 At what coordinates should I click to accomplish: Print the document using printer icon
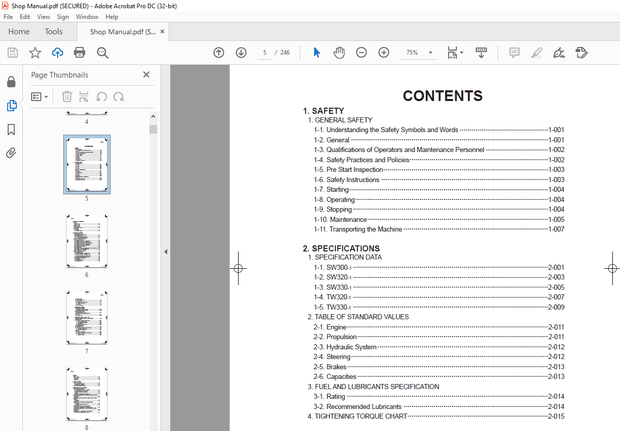pos(78,52)
